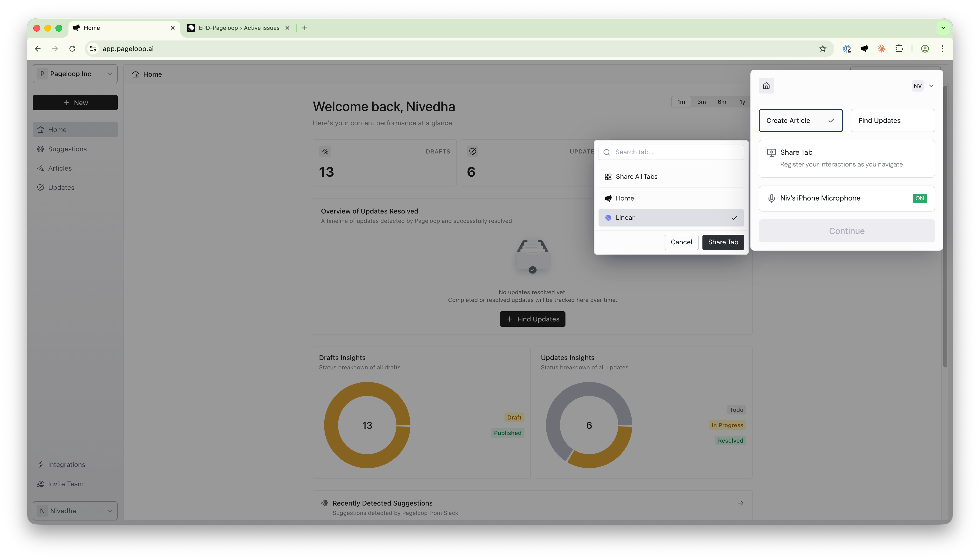Click the Share Tab screen icon
Screen dimensions: 980x560
(771, 152)
